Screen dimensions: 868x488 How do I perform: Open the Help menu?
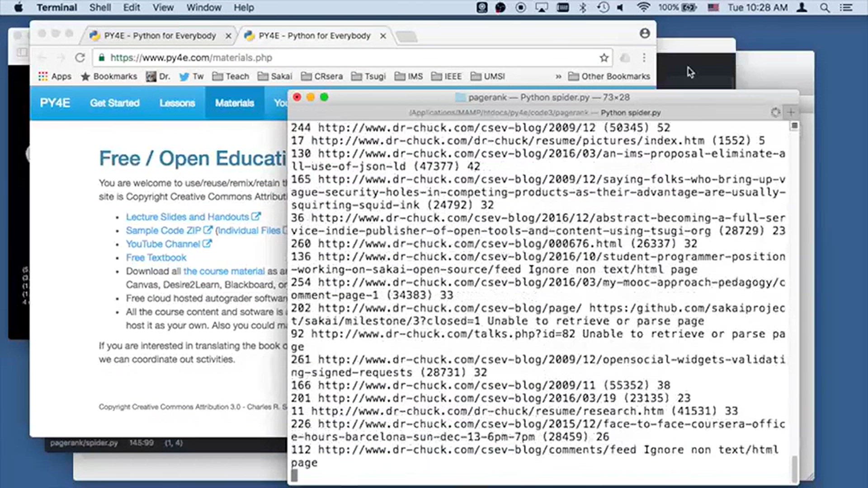point(244,7)
